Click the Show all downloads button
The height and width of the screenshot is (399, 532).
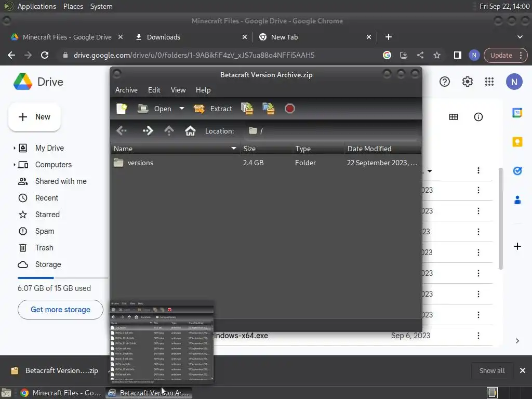tap(491, 370)
